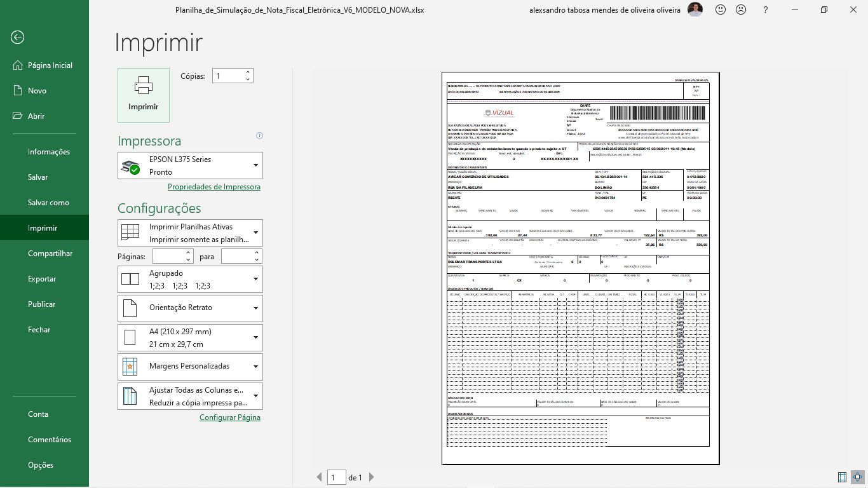The height and width of the screenshot is (488, 868).
Task: Open the Propriedades de Impressora link
Action: tap(214, 187)
